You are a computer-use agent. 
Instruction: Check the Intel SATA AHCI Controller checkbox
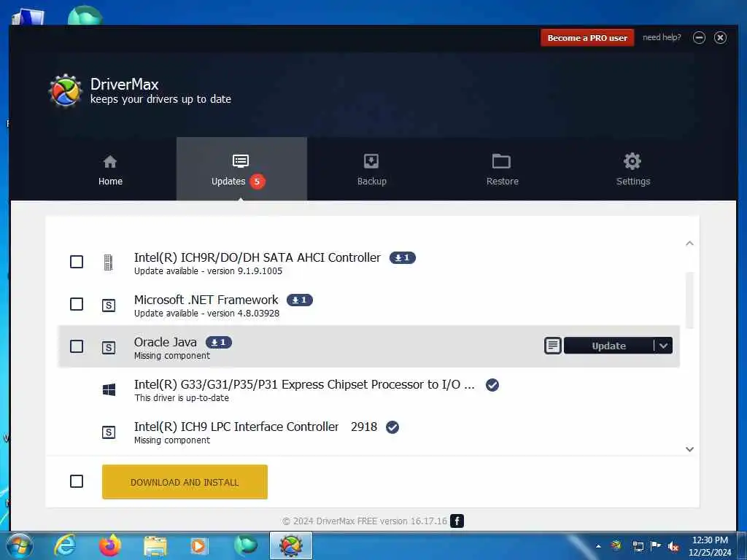pos(77,262)
